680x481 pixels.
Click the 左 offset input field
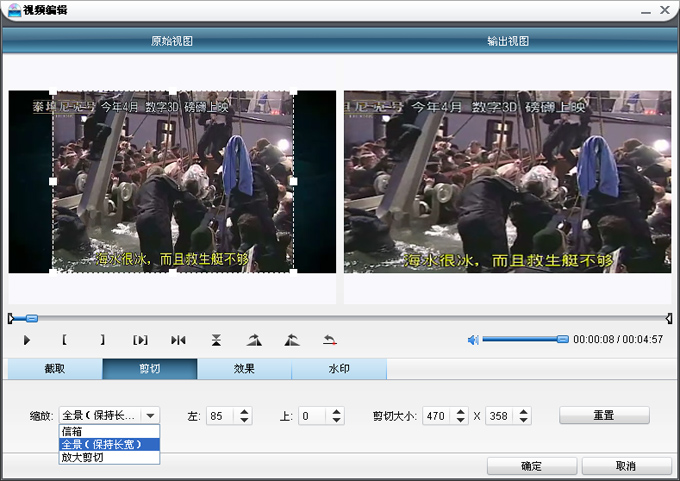tap(221, 416)
